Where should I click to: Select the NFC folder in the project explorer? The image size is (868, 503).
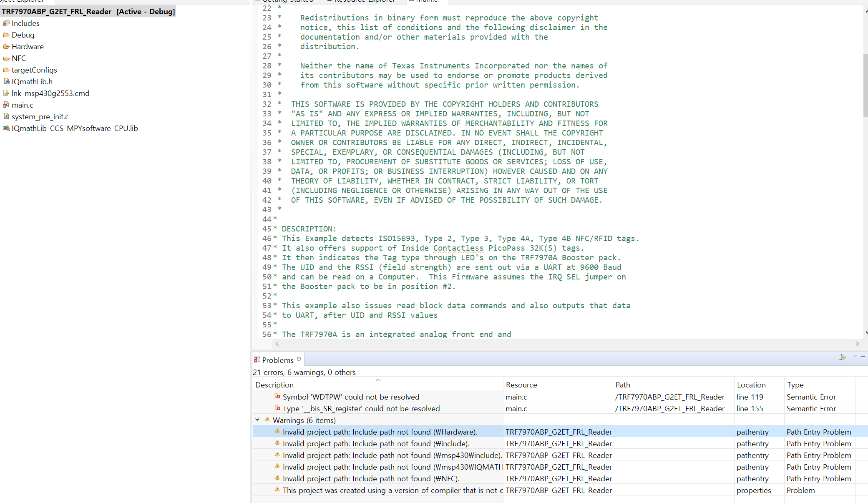tap(18, 58)
